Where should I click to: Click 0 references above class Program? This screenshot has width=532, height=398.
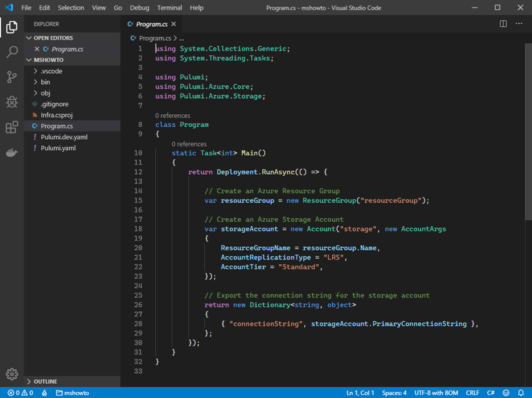point(173,115)
